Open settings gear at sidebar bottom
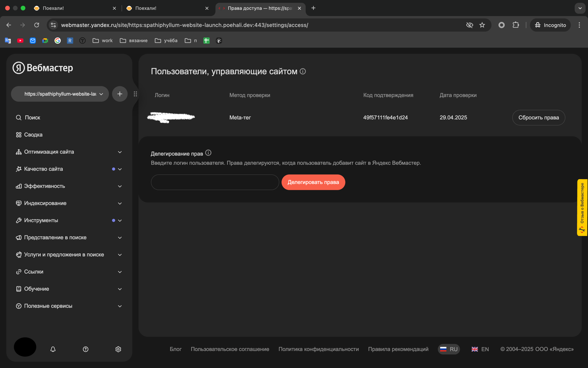 [118, 349]
